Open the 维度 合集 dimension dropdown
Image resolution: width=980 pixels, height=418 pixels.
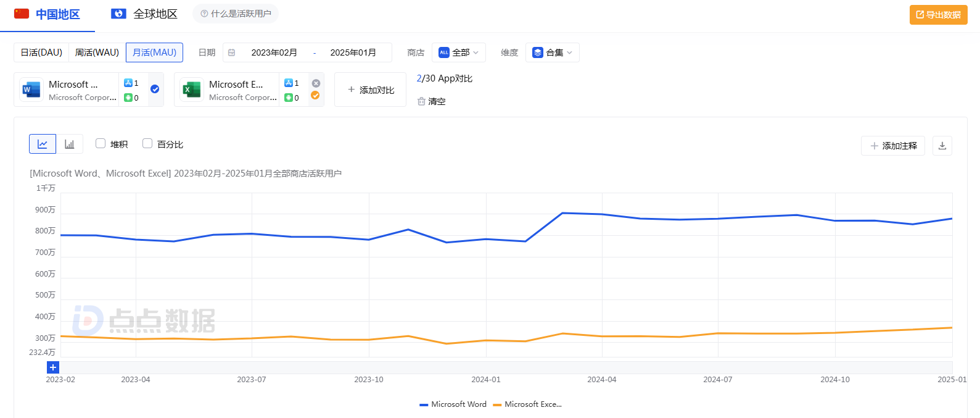tap(552, 52)
